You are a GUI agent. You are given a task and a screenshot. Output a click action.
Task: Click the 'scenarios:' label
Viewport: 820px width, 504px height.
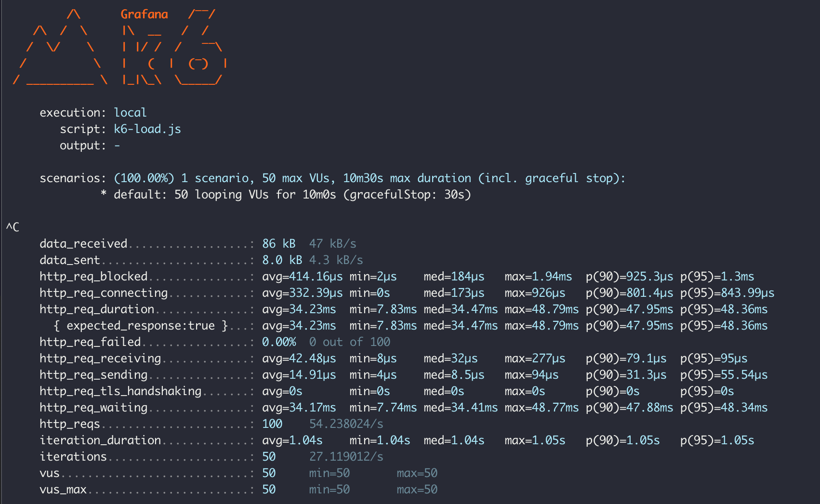coord(73,178)
